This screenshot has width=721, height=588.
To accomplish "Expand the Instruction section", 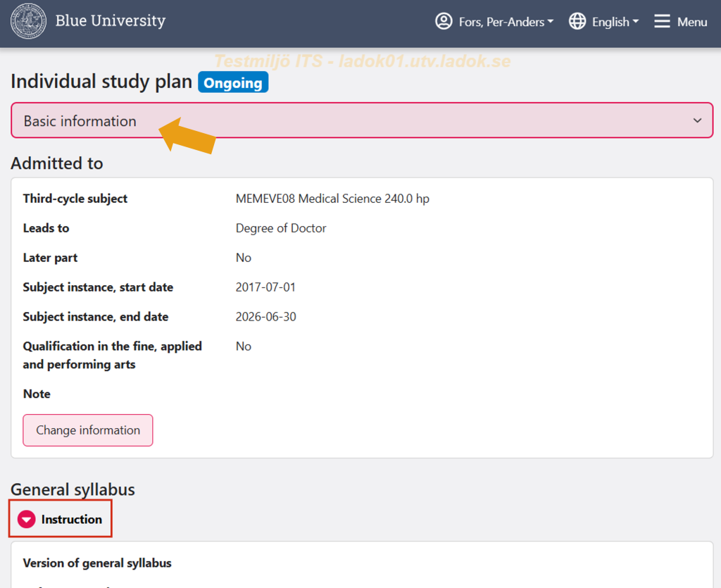I will (61, 519).
